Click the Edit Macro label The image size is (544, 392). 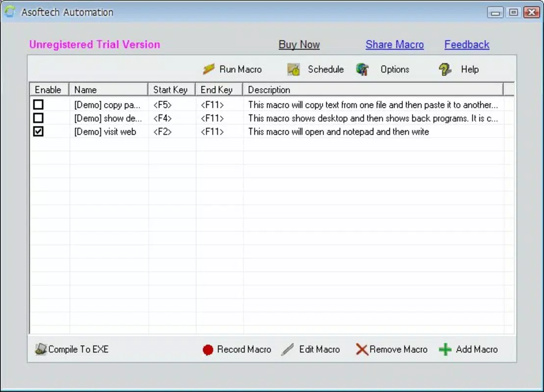click(319, 349)
